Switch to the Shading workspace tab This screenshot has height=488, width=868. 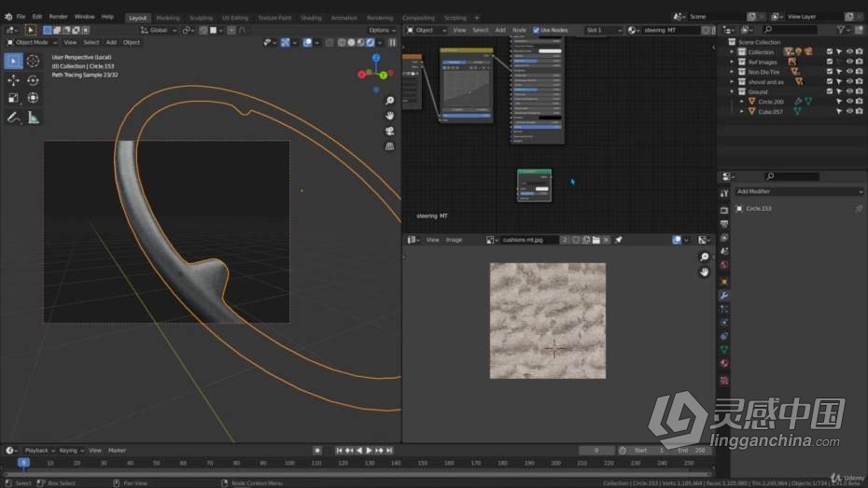311,18
